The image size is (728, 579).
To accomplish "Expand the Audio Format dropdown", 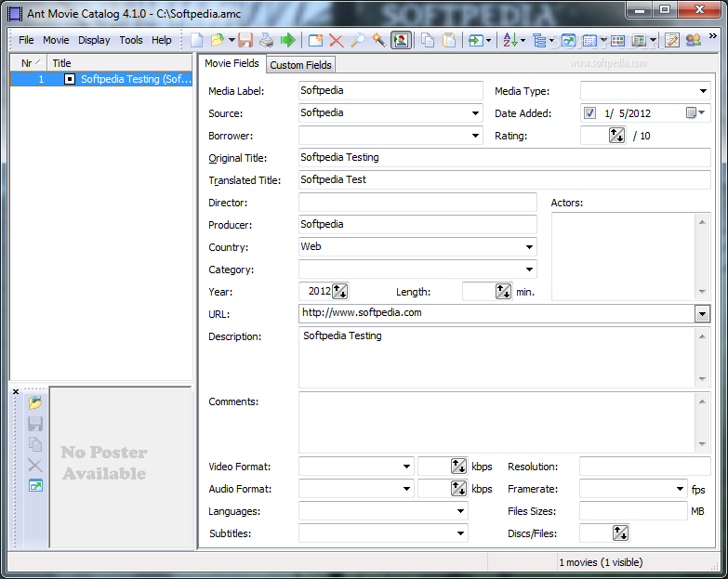I will pyautogui.click(x=406, y=489).
